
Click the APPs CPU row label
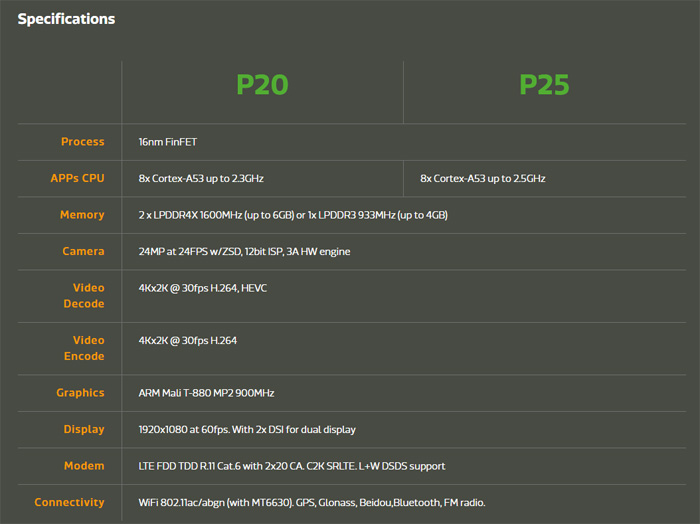click(77, 178)
